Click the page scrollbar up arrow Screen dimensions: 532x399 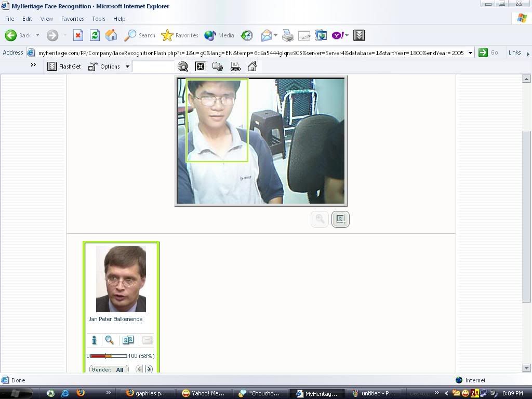click(526, 79)
